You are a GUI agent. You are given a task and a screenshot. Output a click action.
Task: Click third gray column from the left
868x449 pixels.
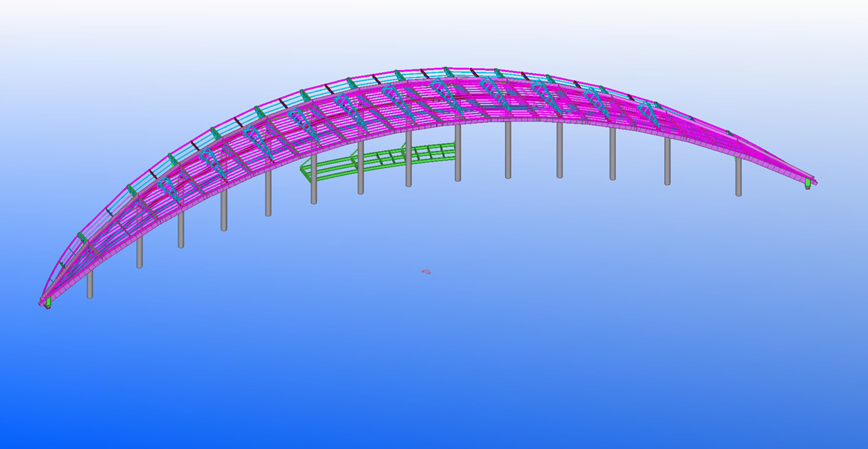coord(181,231)
